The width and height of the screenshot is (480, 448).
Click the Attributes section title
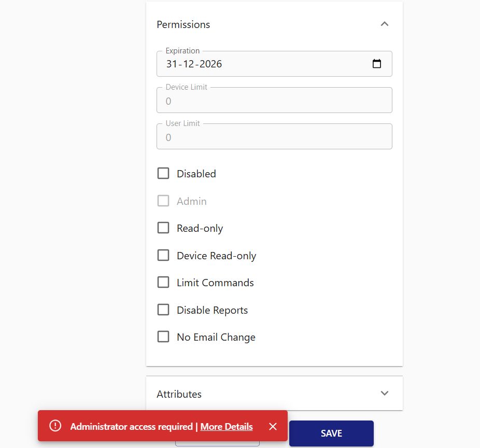[179, 394]
